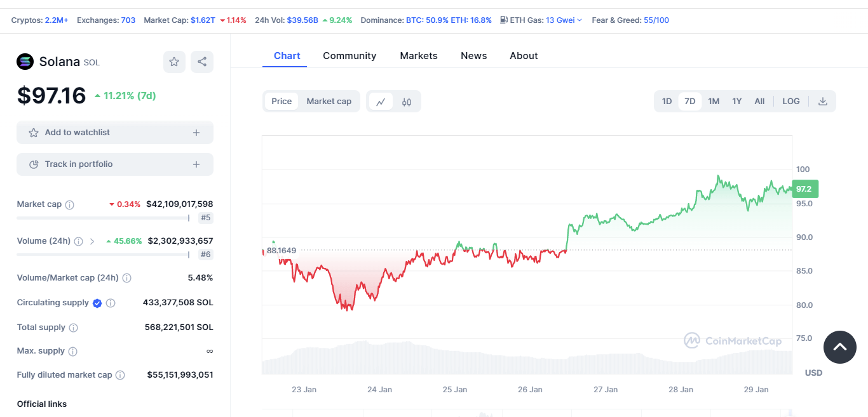868x417 pixels.
Task: Open the Market Cap $1.62T link
Action: click(x=203, y=20)
